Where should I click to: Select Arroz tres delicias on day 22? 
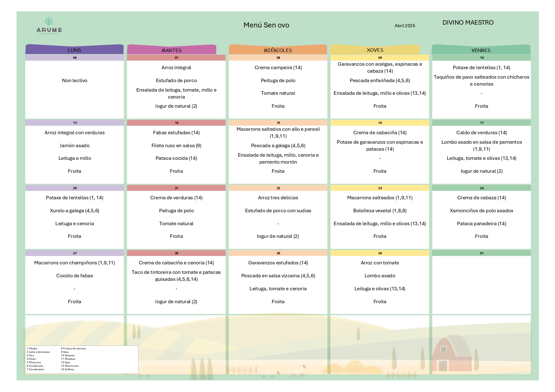pos(278,198)
